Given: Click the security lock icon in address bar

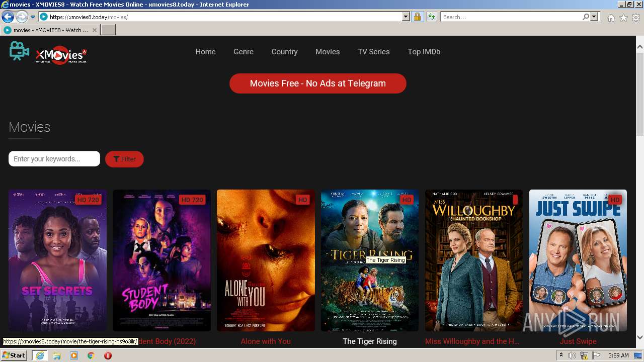Looking at the screenshot, I should pos(417,17).
